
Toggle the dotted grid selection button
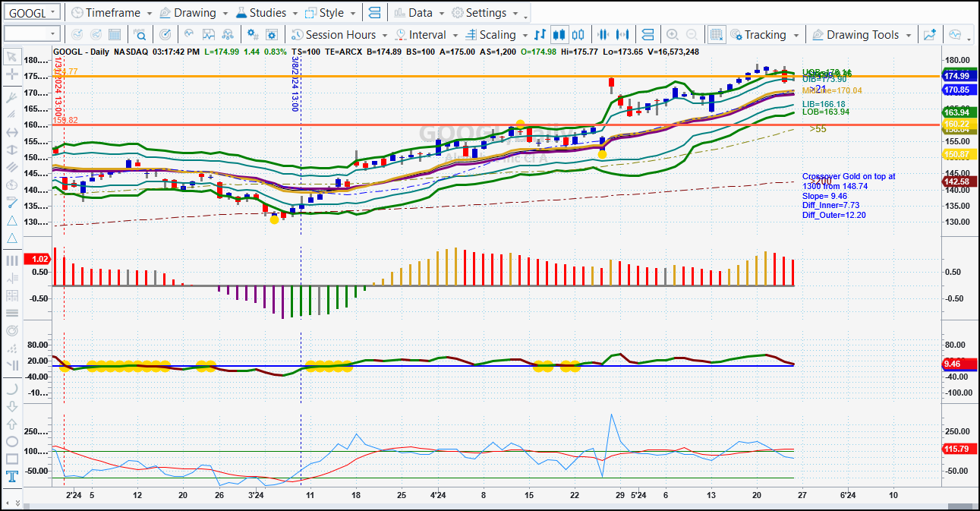pos(716,34)
